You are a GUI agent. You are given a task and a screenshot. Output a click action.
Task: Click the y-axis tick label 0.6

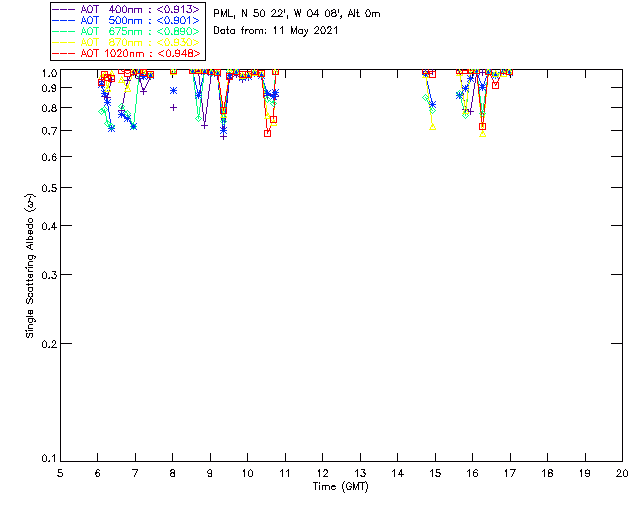coord(49,158)
